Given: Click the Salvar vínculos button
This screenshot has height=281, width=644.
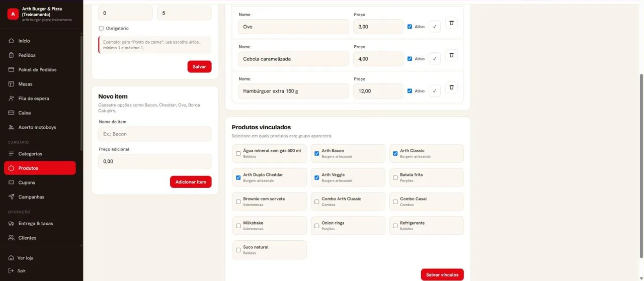Looking at the screenshot, I should tap(442, 274).
